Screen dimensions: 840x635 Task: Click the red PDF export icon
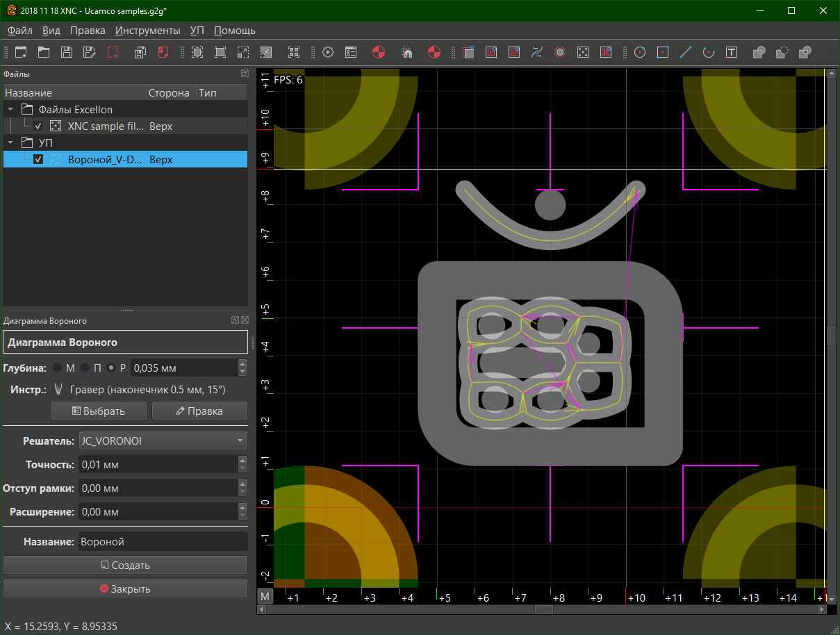[163, 52]
